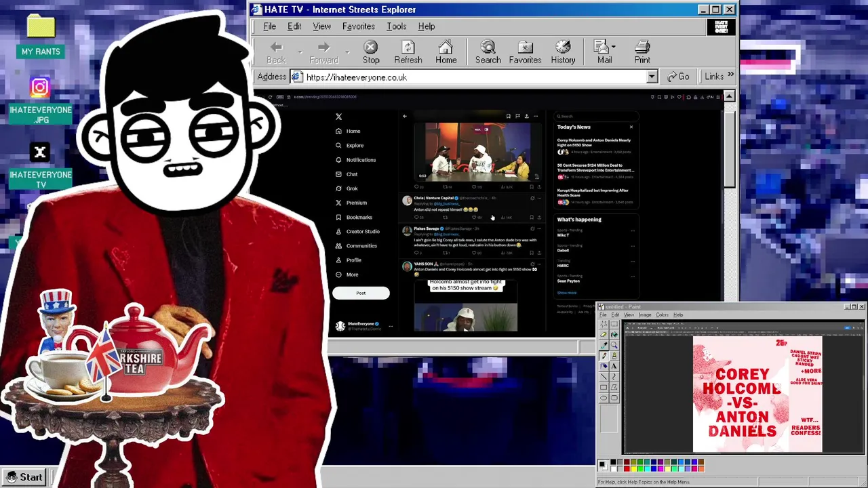Open the Colors menu in Paint

pyautogui.click(x=663, y=314)
